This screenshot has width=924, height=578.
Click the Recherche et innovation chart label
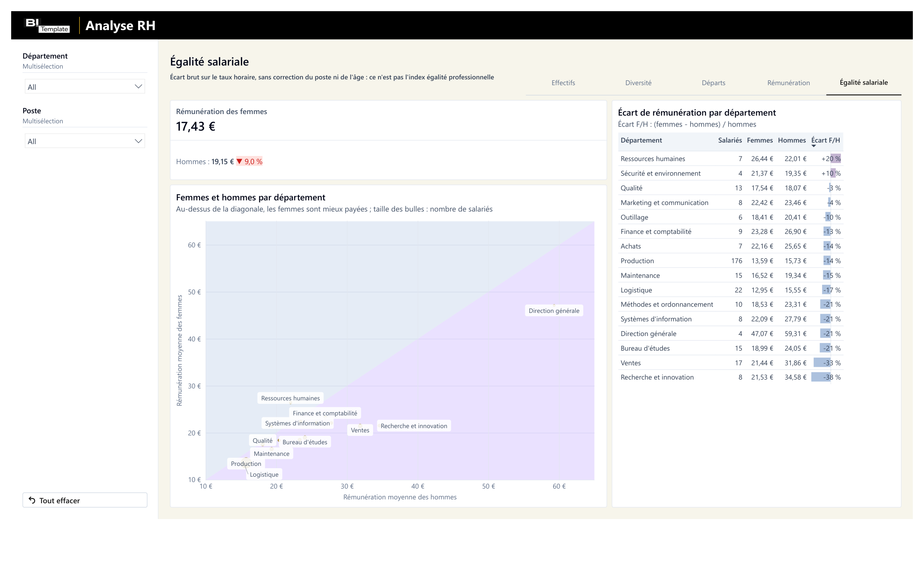pos(414,426)
